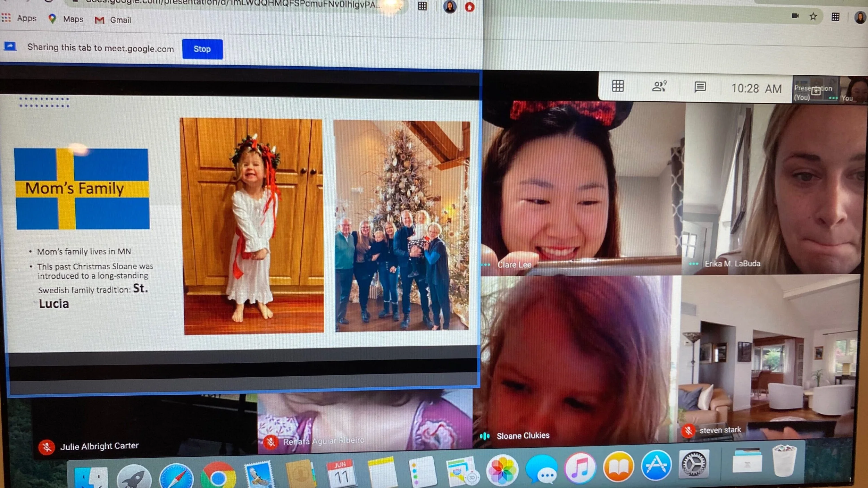868x488 pixels.
Task: Click the Calendar icon showing JUN 11
Action: pos(341,473)
